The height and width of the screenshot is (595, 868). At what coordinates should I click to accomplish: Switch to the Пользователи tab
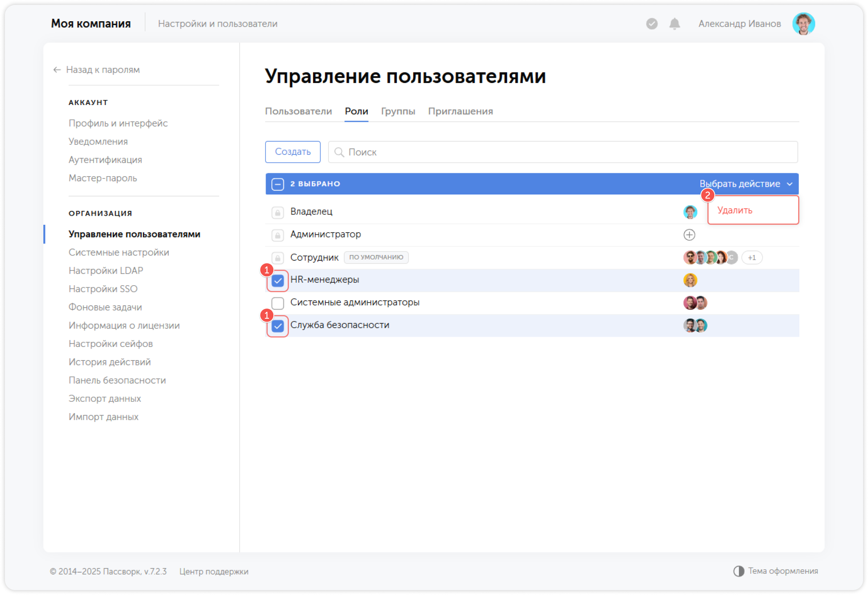(x=299, y=111)
